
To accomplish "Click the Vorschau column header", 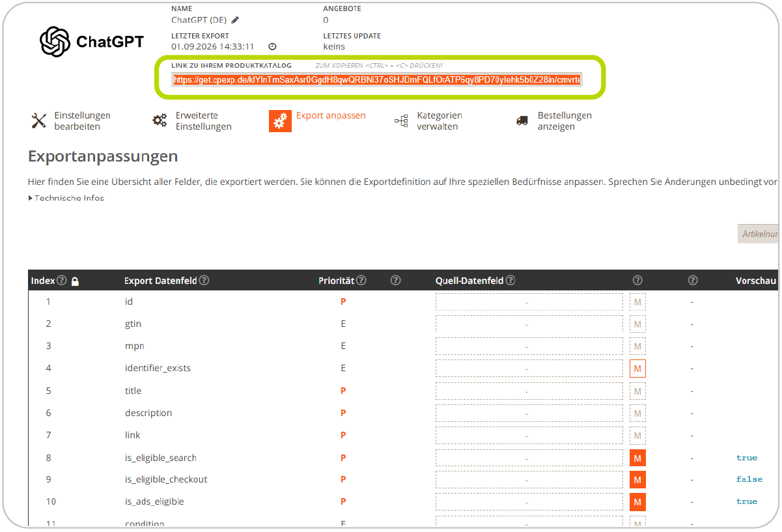I will [756, 281].
